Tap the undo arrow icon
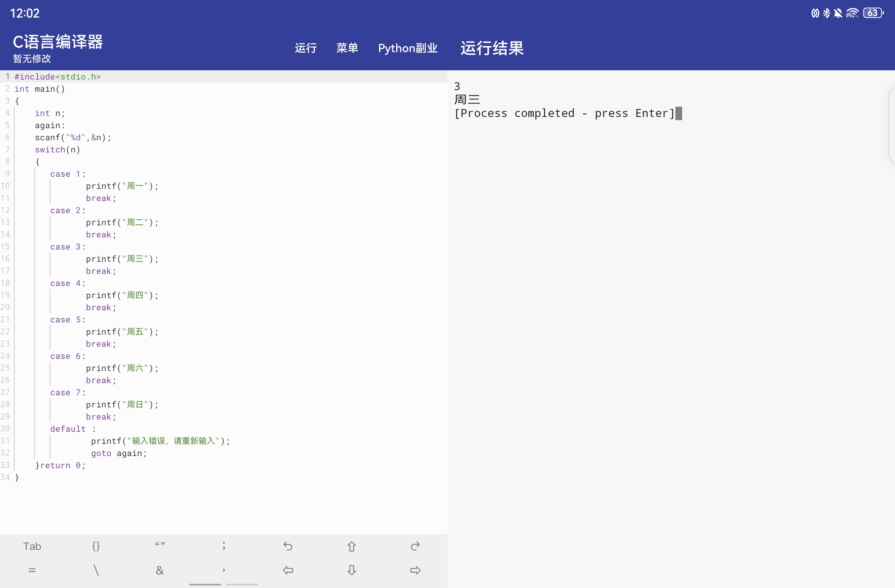The width and height of the screenshot is (895, 588). pos(288,546)
